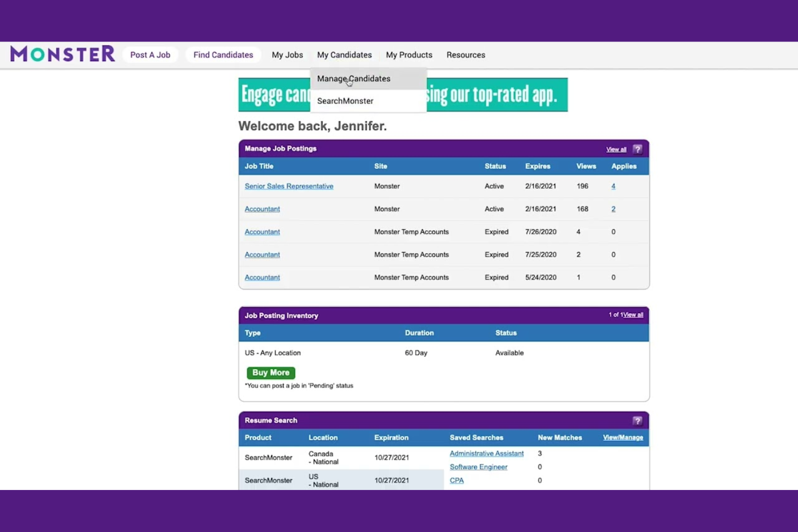This screenshot has width=798, height=532.
Task: Open the 2 applies for active Accountant
Action: click(613, 209)
